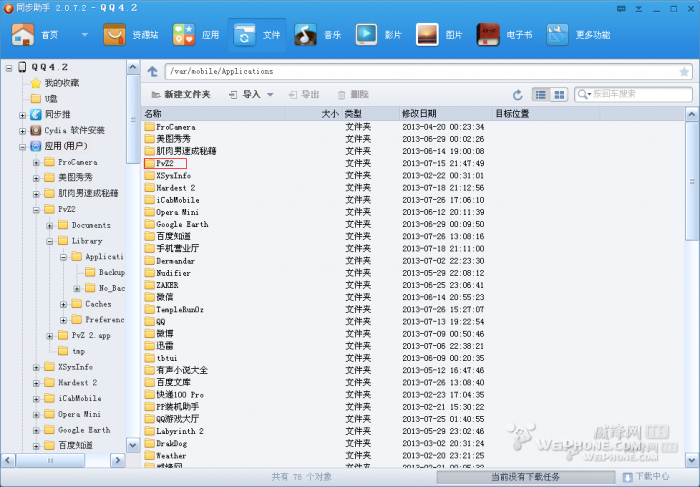Screen dimensions: 700x487
Task: Click file list vertical scrollbar thumb
Action: [692, 181]
